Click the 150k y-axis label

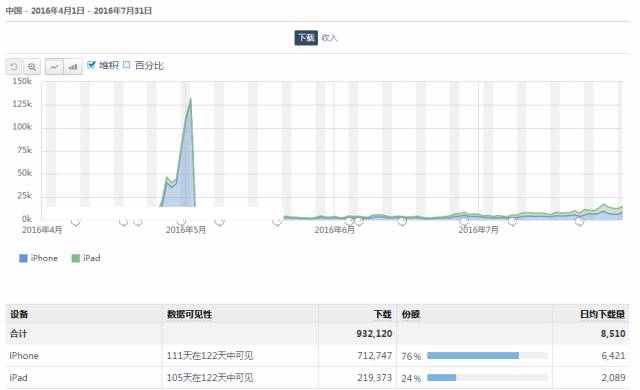[x=22, y=81]
